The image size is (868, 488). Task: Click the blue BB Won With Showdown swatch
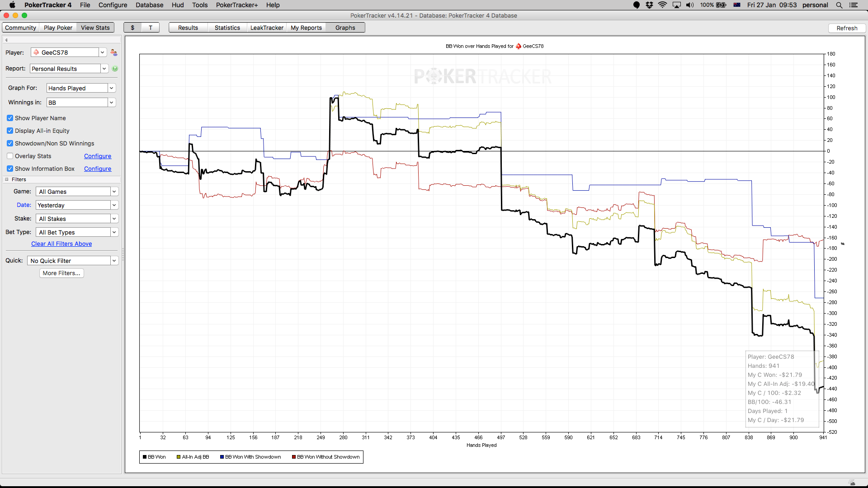[222, 457]
